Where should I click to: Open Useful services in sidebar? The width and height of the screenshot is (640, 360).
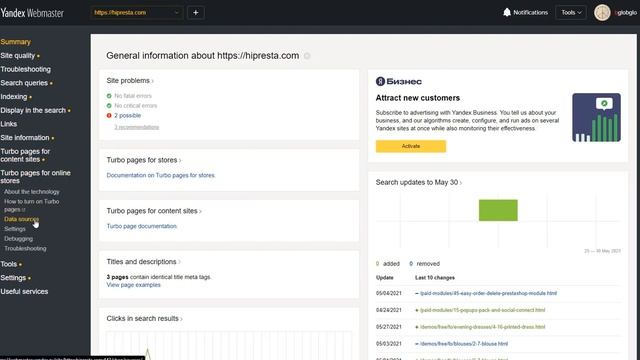click(x=24, y=291)
